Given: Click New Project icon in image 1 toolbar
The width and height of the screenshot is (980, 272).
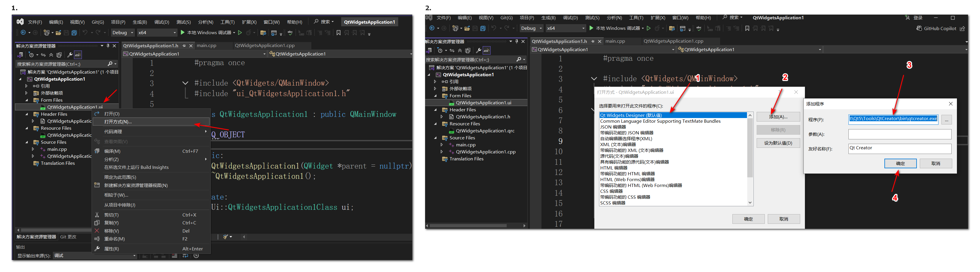Looking at the screenshot, I should click(46, 33).
